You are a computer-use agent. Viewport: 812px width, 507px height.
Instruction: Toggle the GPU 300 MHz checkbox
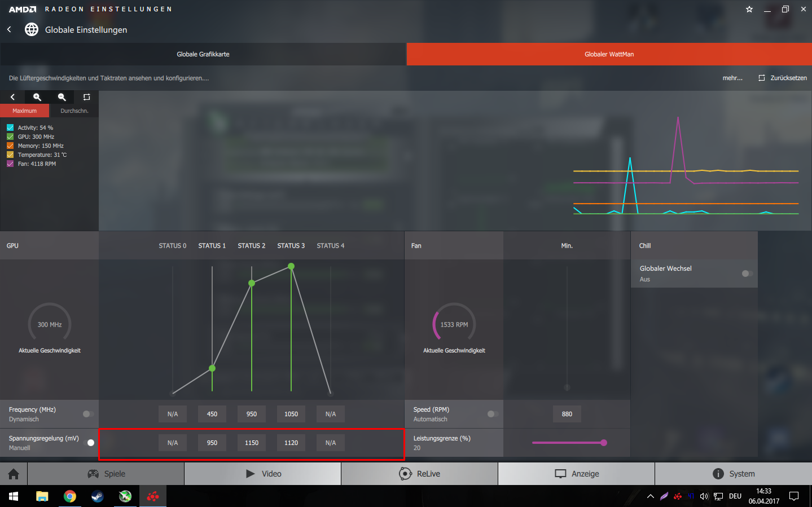[x=10, y=136]
